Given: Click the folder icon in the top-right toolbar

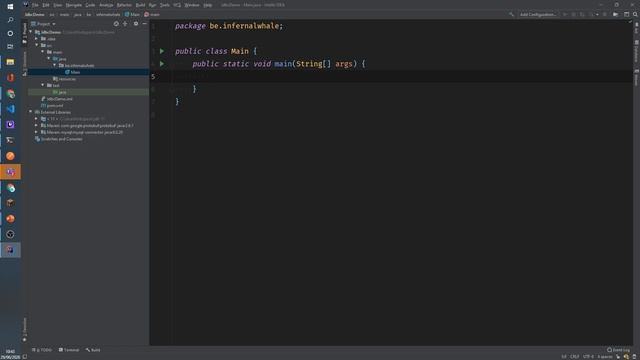Looking at the screenshot, I should point(616,14).
